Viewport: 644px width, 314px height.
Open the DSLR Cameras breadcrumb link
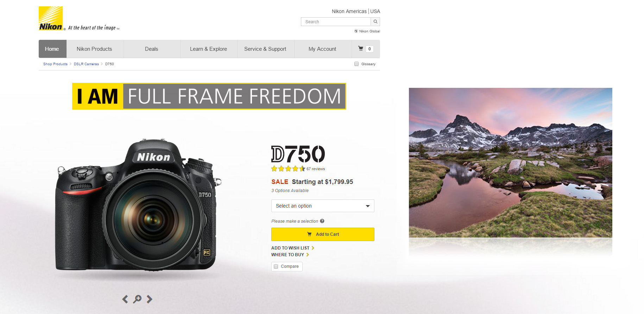point(86,64)
